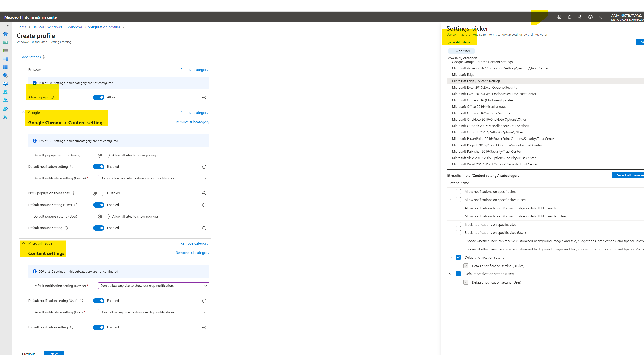This screenshot has width=644, height=355.
Task: Expand the left navigation sidebar
Action: click(8, 26)
